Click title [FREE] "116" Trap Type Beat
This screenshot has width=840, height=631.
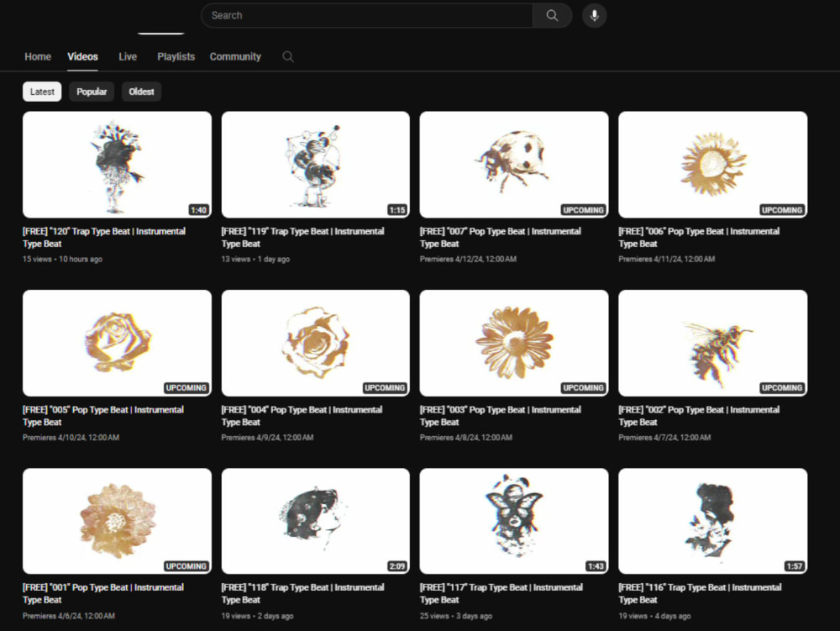point(701,593)
